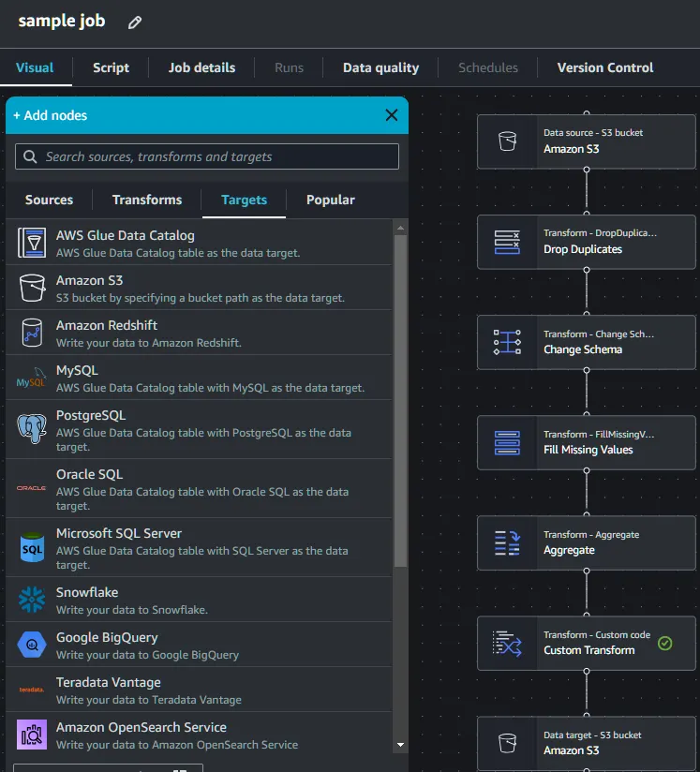Choose the Amazon S3 bucket icon in Targets list
Viewport: 700px width, 772px height.
pos(32,288)
